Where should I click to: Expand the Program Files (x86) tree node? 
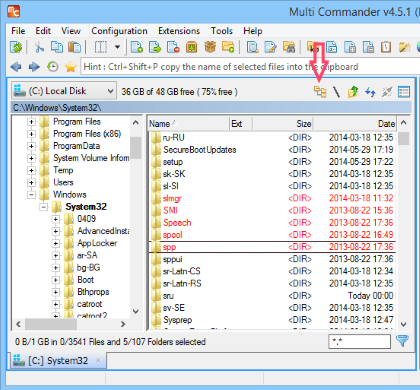pyautogui.click(x=31, y=134)
